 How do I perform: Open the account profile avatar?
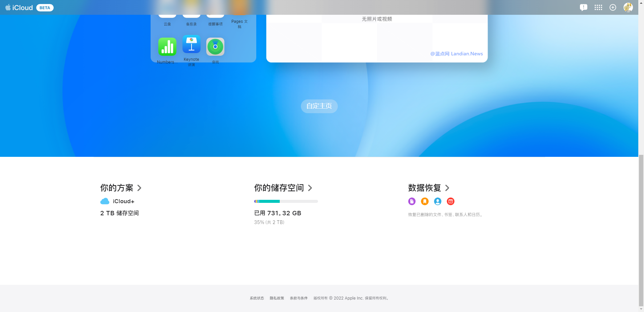coord(628,7)
